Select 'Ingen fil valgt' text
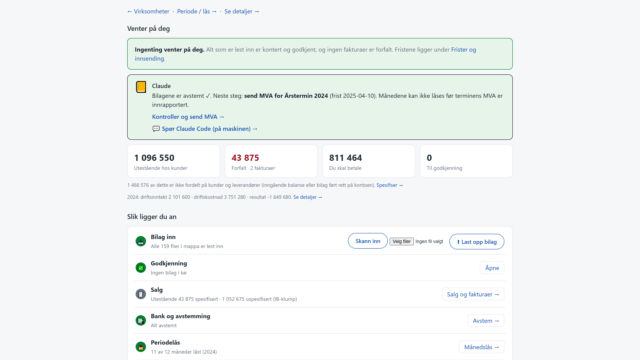Viewport: 640px width, 360px height. coord(429,242)
